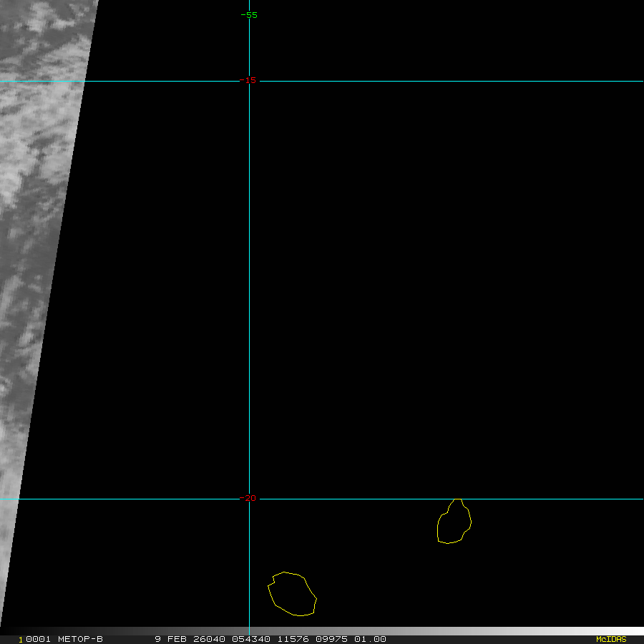Click the white end of grayscale bar
The width and height of the screenshot is (644, 644).
click(633, 631)
